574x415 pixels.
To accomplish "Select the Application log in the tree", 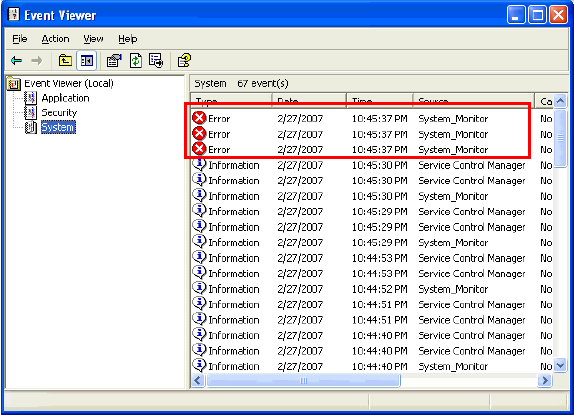I will pos(65,98).
